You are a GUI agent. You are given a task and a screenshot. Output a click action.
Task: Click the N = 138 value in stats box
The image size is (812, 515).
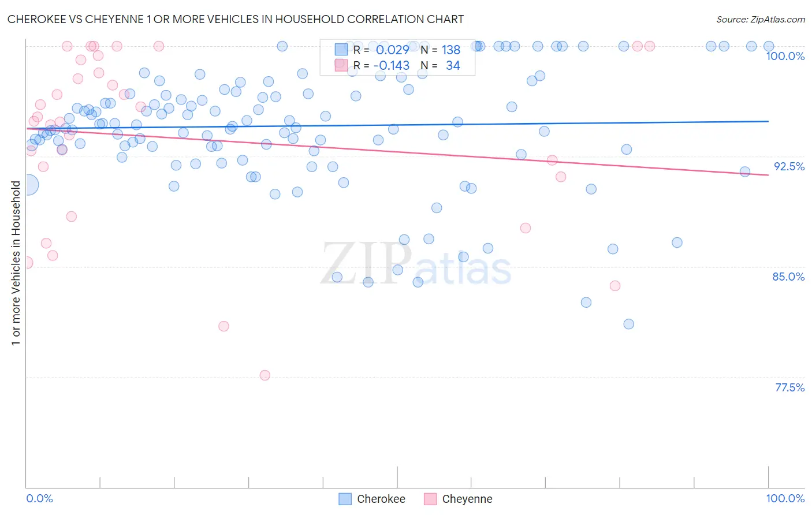click(x=440, y=50)
